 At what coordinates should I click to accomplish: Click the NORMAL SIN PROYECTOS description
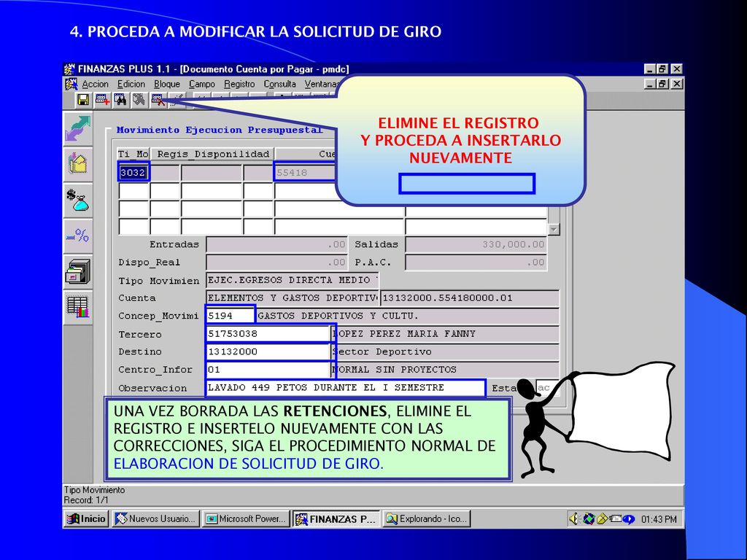[445, 370]
